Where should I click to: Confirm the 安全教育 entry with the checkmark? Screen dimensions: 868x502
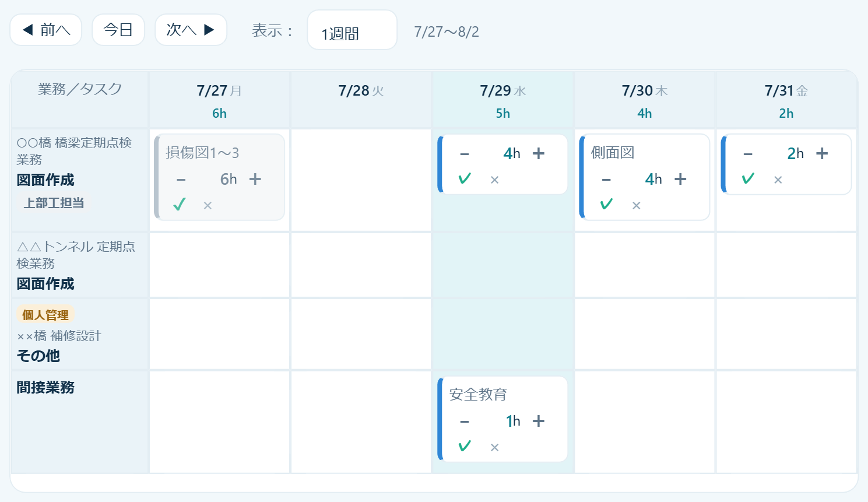tap(465, 446)
